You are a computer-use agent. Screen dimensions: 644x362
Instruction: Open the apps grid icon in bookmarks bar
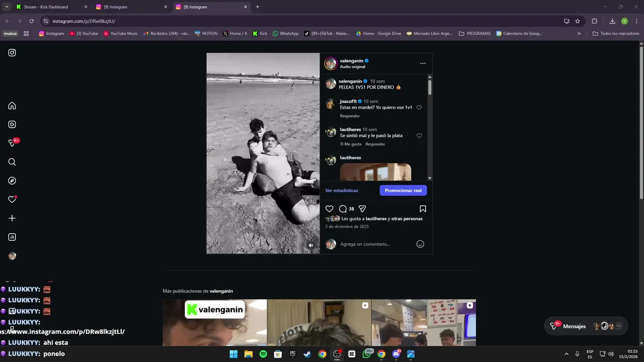[x=26, y=34]
